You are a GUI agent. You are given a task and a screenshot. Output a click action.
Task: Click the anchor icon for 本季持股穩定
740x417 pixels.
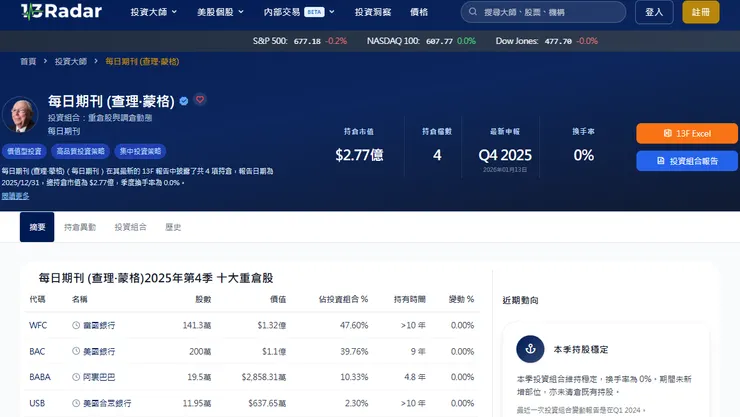530,349
